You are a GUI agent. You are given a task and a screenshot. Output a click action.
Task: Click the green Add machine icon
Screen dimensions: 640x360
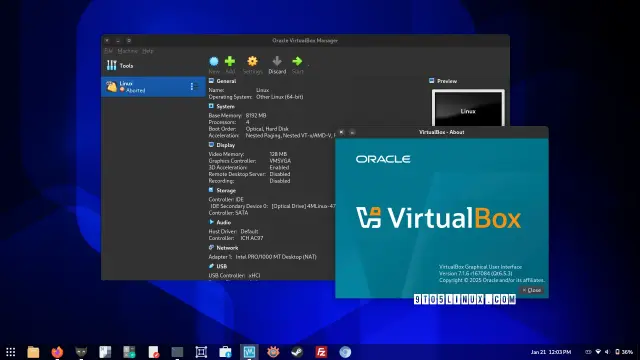[x=230, y=61]
